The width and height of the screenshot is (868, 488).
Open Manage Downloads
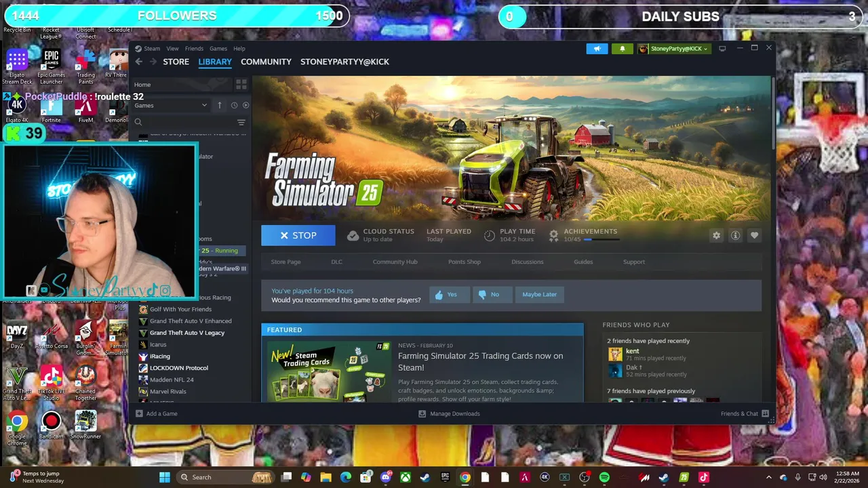(449, 413)
